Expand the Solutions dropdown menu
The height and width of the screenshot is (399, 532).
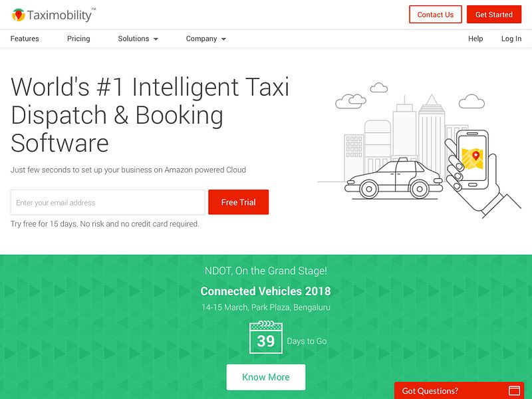138,39
